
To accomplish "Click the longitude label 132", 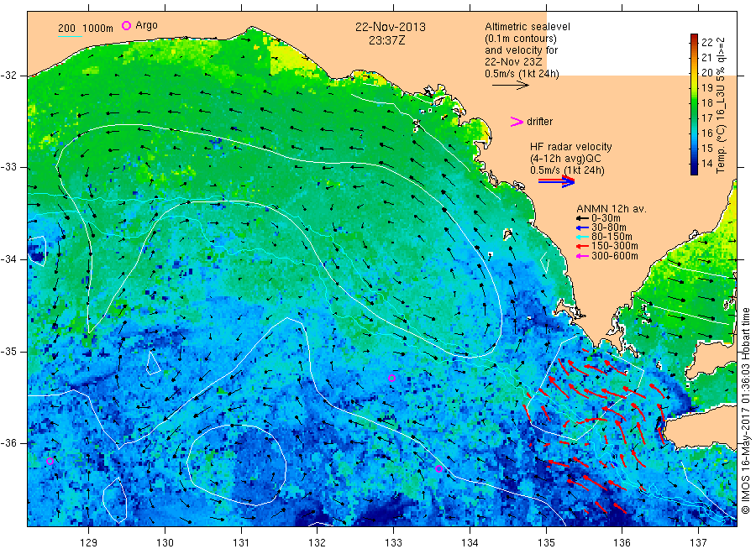I will [x=318, y=543].
